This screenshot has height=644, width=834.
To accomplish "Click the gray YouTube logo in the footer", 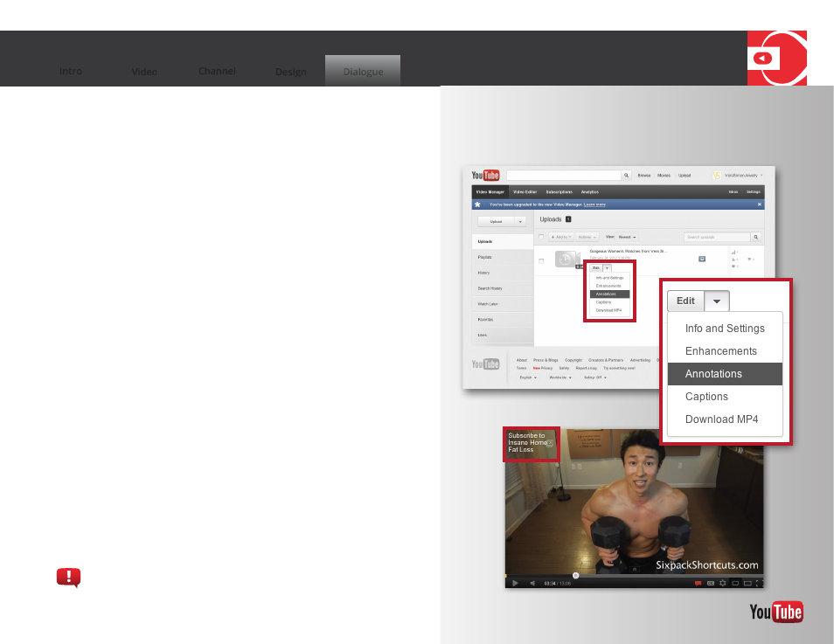I will 485,364.
